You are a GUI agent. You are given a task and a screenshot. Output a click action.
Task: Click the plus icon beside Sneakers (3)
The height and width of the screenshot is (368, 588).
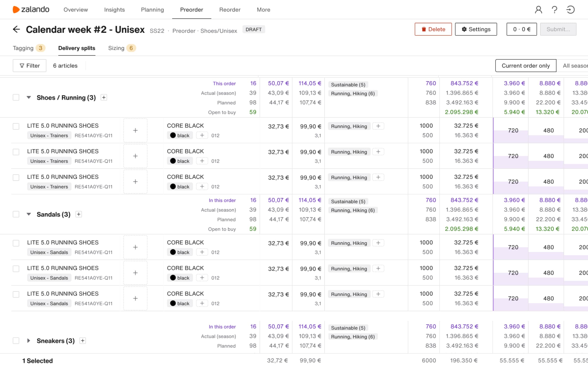coord(83,341)
